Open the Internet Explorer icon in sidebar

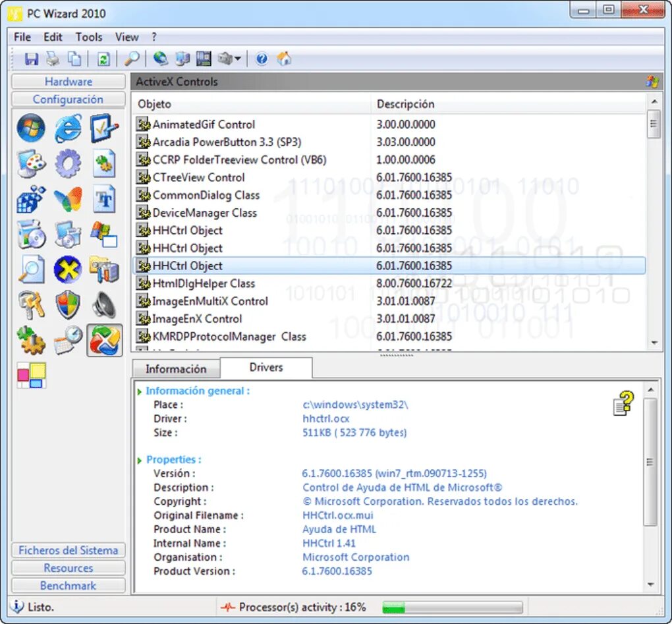[x=68, y=128]
